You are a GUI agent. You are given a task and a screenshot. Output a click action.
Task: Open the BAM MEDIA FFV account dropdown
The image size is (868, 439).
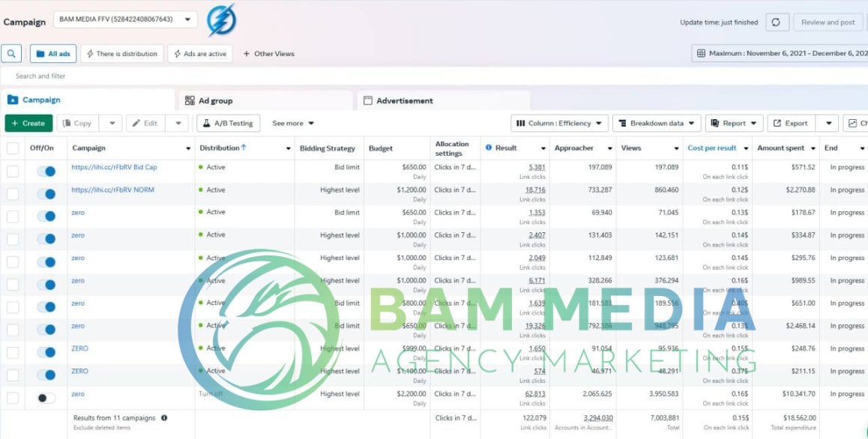(125, 19)
